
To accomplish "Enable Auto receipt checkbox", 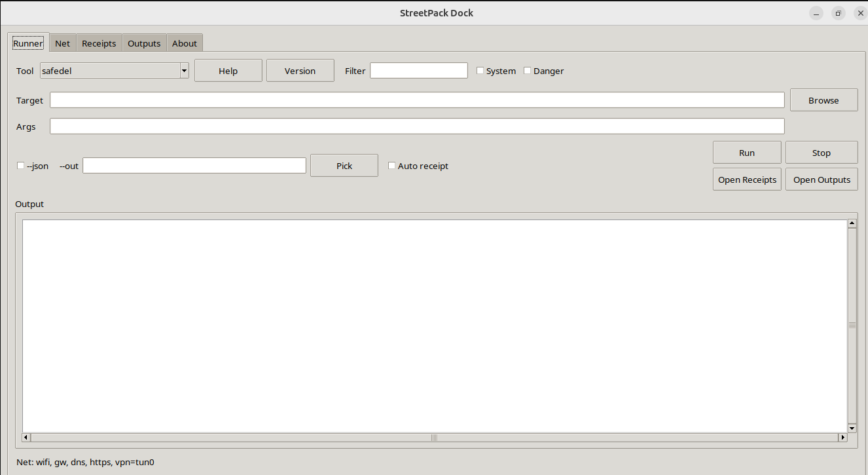I will click(x=391, y=166).
